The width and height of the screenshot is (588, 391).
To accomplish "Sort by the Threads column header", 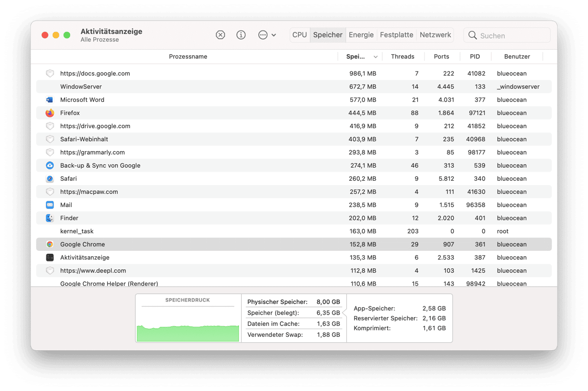I will [x=403, y=57].
